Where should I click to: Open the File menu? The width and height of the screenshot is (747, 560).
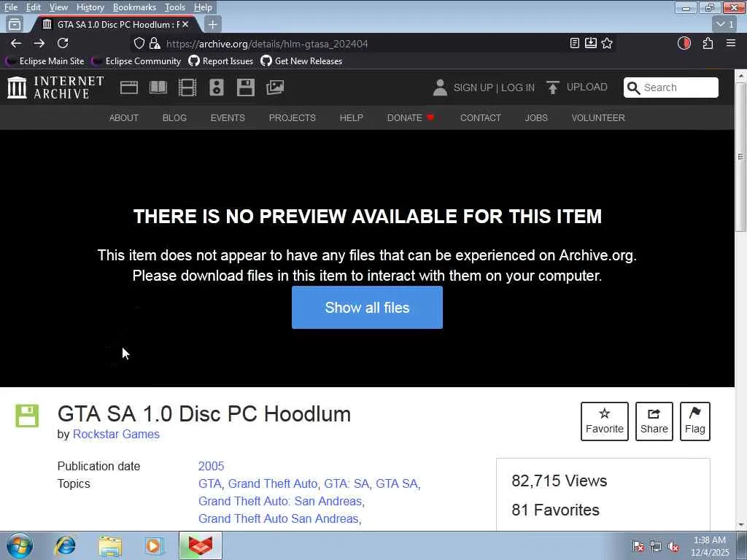coord(10,7)
